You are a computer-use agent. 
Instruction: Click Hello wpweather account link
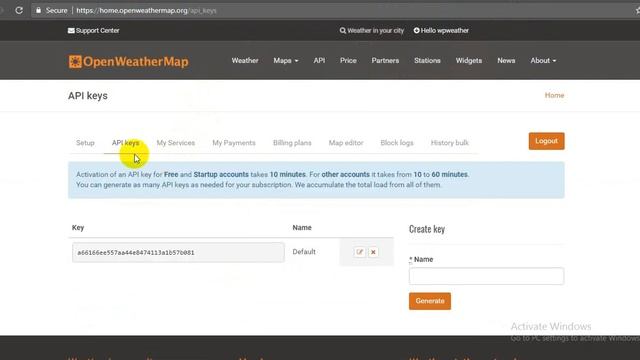[441, 31]
